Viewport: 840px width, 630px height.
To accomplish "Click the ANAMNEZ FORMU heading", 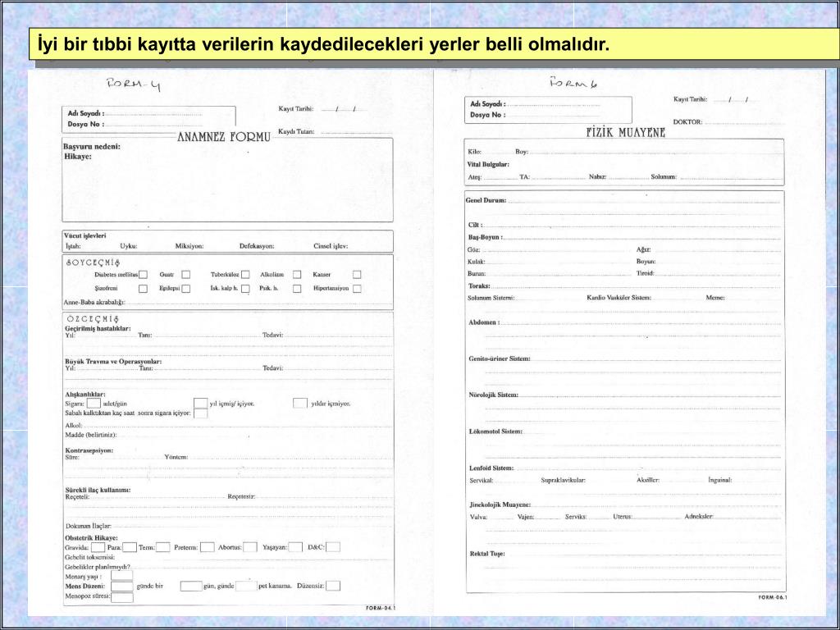I will click(x=224, y=137).
